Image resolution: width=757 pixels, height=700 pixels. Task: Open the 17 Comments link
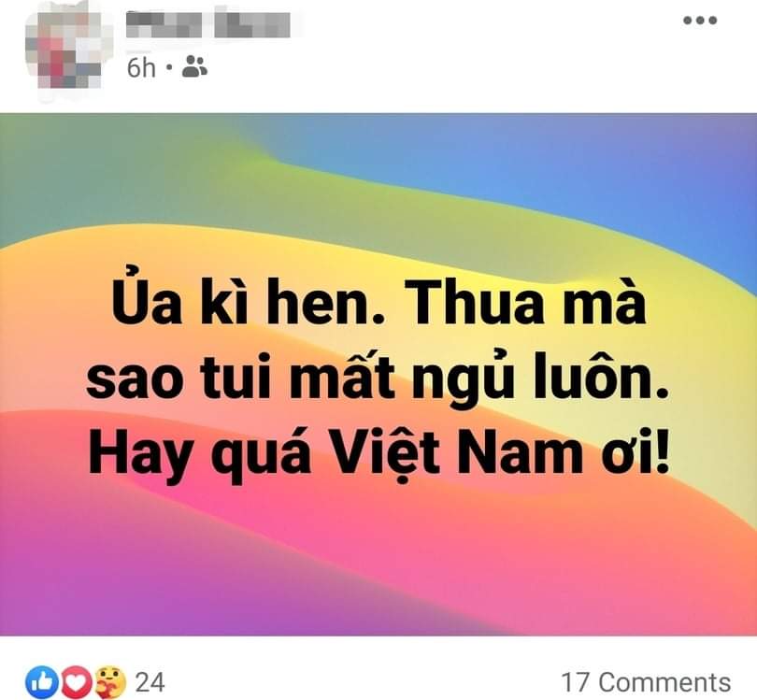646,682
